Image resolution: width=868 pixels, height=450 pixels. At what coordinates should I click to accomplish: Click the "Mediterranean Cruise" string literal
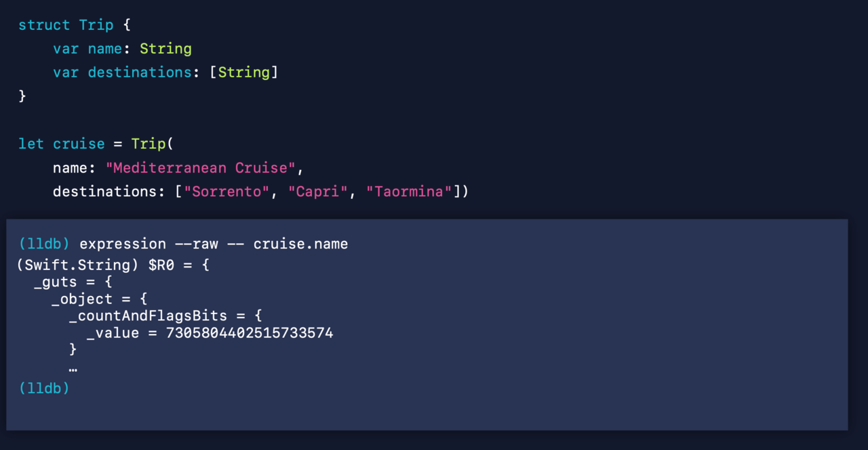point(201,168)
